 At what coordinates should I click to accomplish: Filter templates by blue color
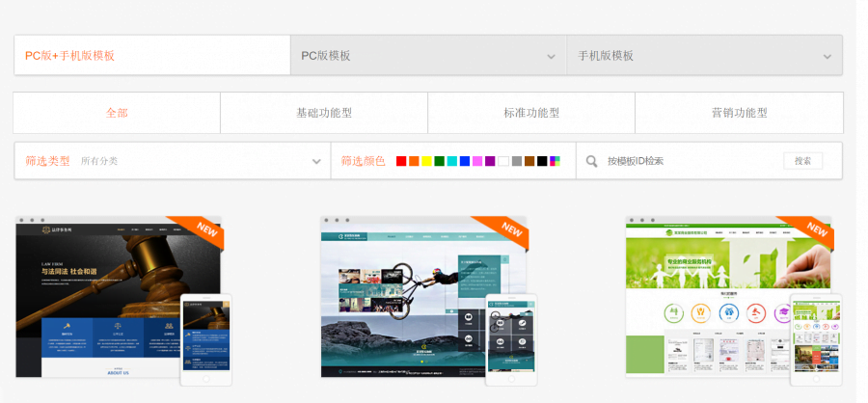pos(465,161)
